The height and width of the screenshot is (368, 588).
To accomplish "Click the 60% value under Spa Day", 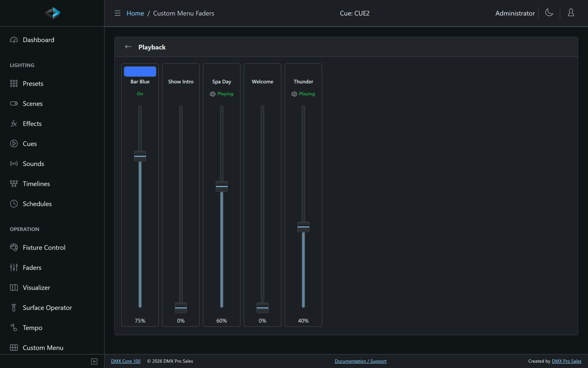I will [x=222, y=321].
